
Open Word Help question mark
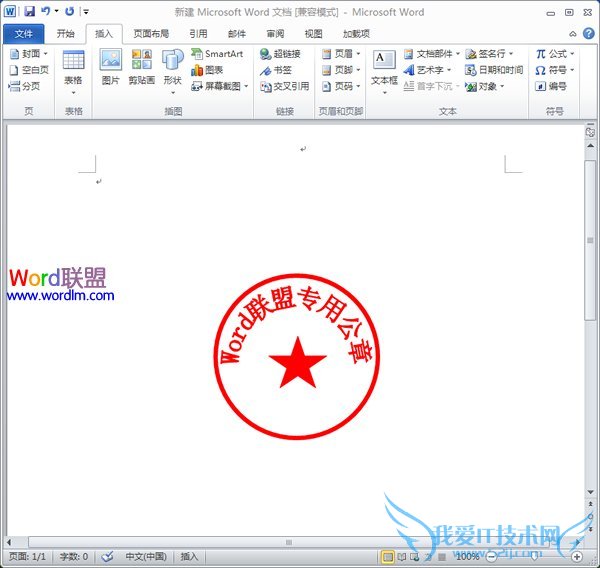point(589,34)
